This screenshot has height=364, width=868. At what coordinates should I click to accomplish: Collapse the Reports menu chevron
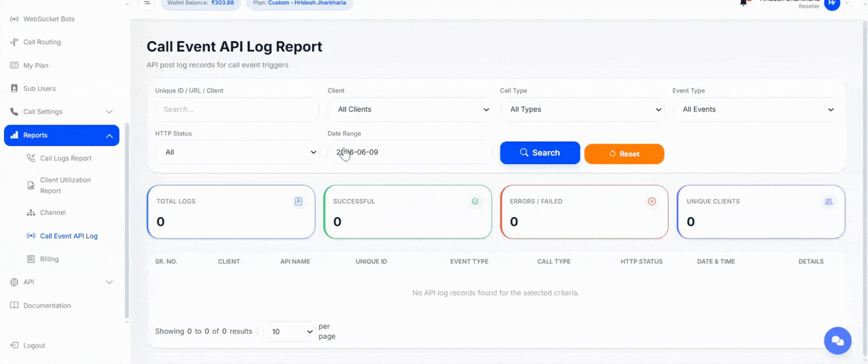109,136
